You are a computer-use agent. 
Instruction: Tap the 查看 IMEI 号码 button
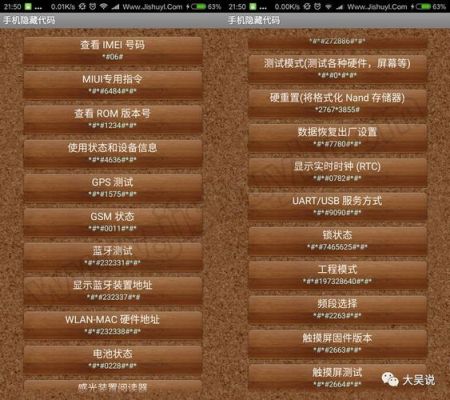click(x=113, y=51)
